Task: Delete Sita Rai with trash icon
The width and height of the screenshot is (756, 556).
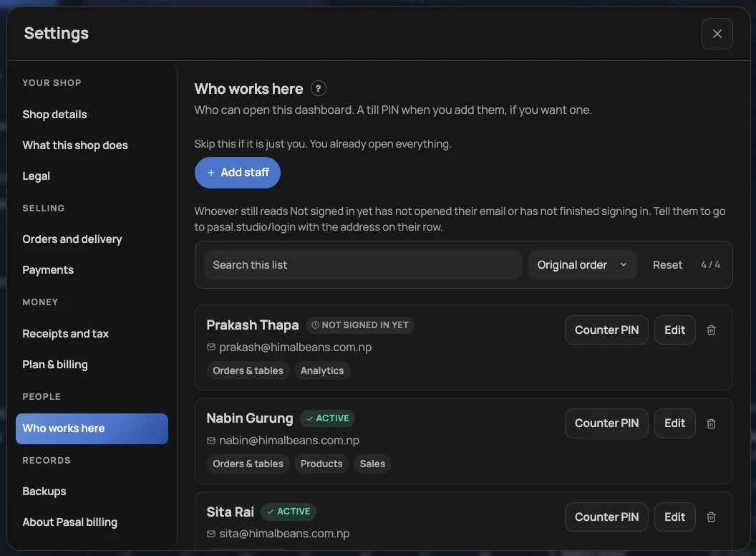Action: (711, 517)
